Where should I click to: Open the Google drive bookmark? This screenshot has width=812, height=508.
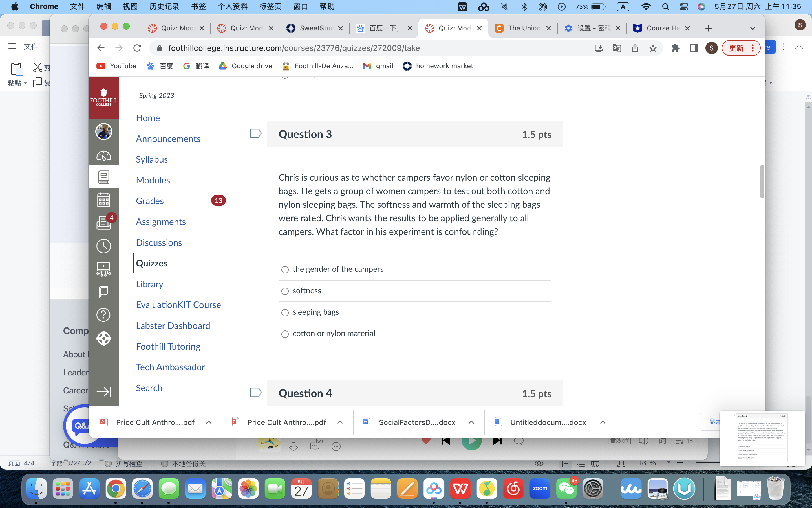pyautogui.click(x=245, y=66)
